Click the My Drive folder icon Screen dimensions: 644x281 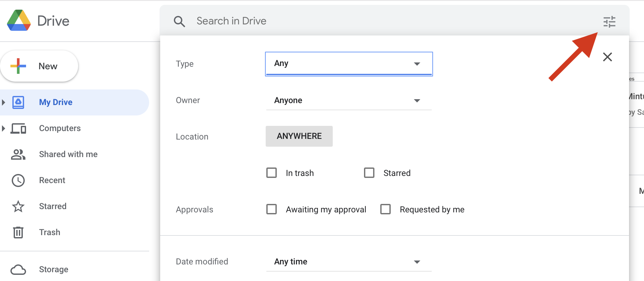click(18, 102)
